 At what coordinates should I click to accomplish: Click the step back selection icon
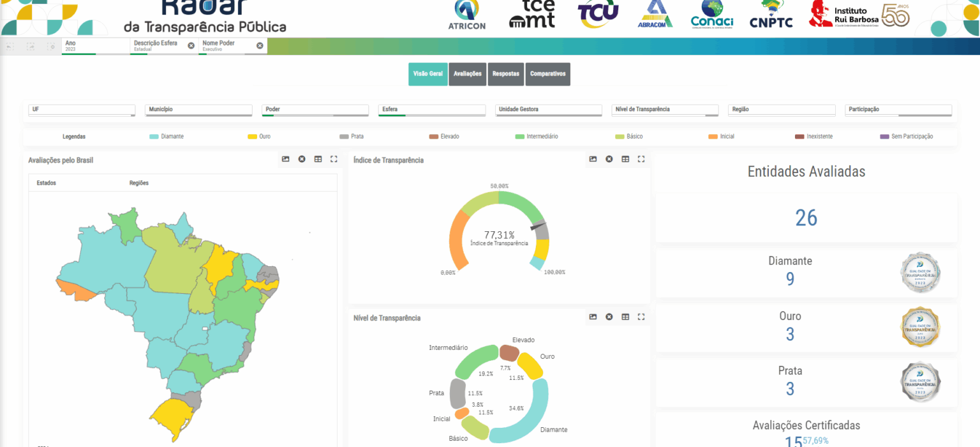point(10,46)
